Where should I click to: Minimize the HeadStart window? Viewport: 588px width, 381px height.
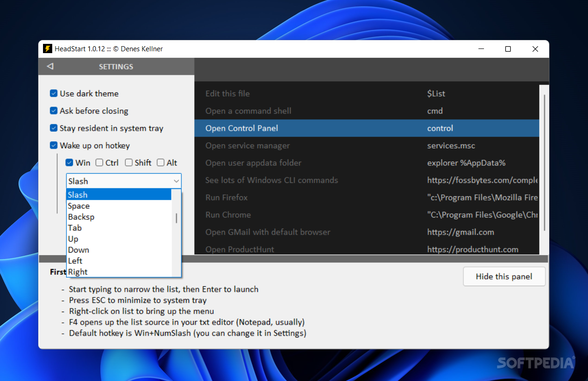[481, 49]
